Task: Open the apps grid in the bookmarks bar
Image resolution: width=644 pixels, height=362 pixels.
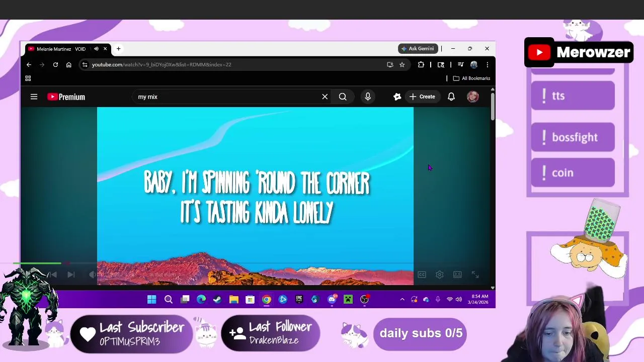Action: pos(28,78)
